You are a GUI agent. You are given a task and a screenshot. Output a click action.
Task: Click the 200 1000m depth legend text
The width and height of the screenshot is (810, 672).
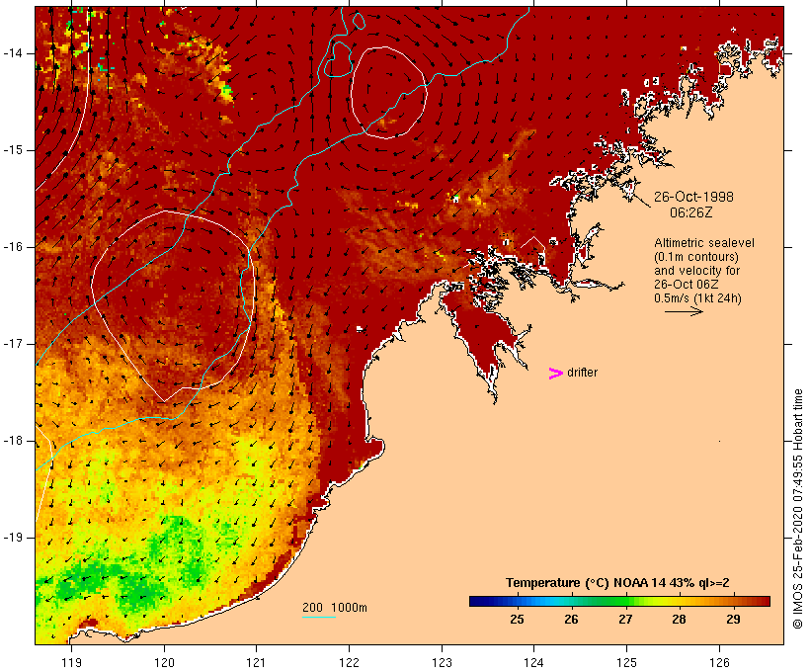(x=335, y=608)
